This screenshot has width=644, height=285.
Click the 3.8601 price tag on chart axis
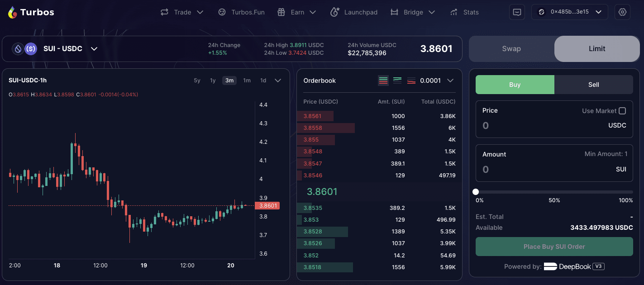[x=267, y=206]
